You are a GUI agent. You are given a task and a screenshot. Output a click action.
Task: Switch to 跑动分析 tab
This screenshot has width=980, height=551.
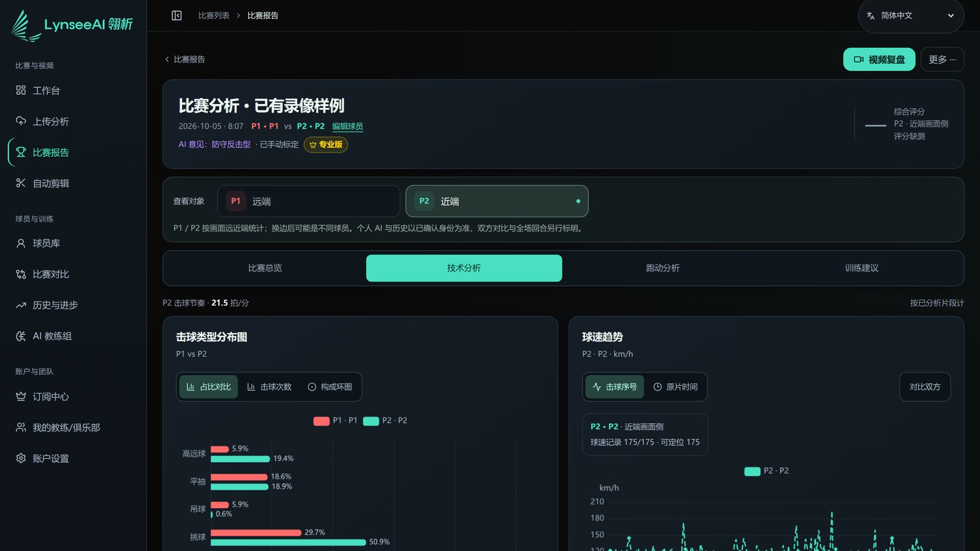coord(663,268)
